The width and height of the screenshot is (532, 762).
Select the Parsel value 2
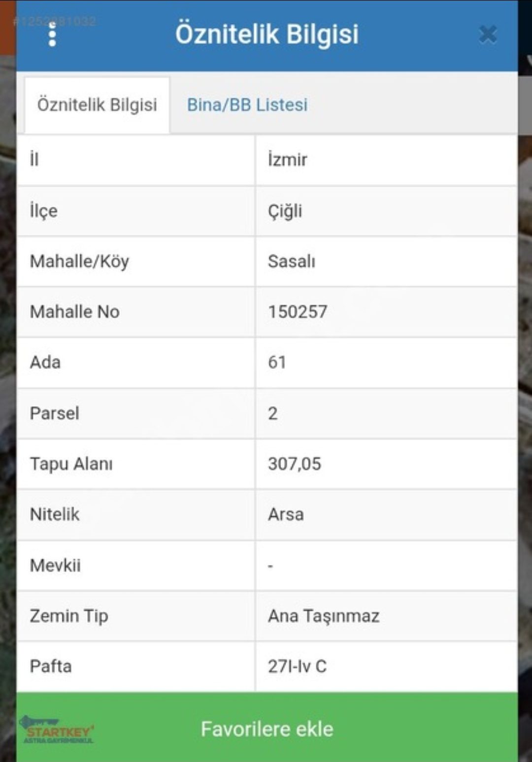click(x=273, y=414)
